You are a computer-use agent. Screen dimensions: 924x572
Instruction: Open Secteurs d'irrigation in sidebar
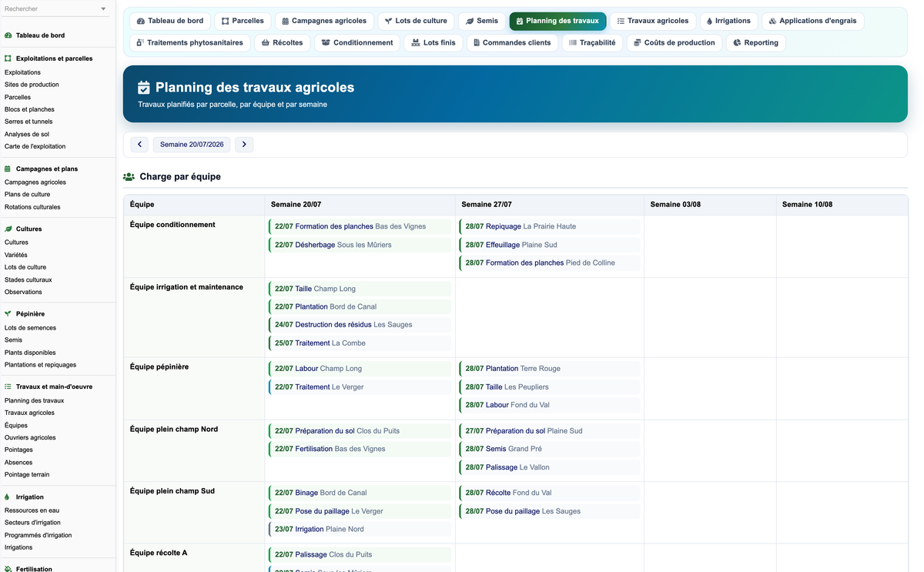coord(32,523)
